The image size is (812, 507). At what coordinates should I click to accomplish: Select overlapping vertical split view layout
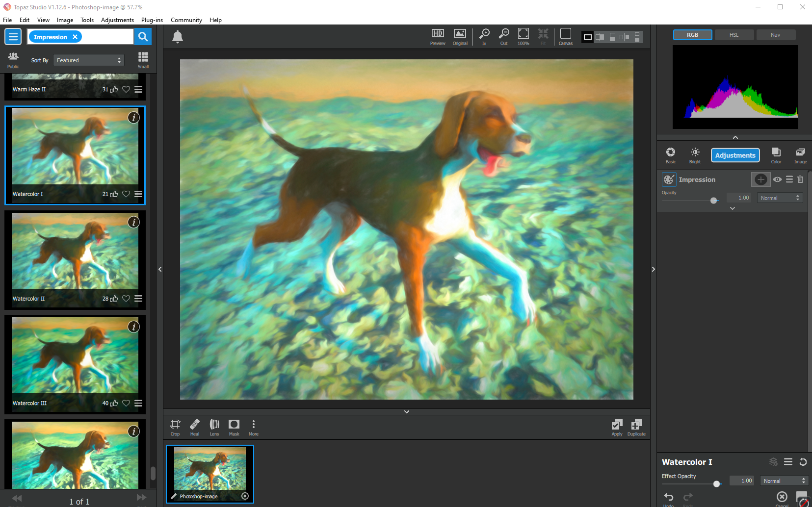click(600, 37)
